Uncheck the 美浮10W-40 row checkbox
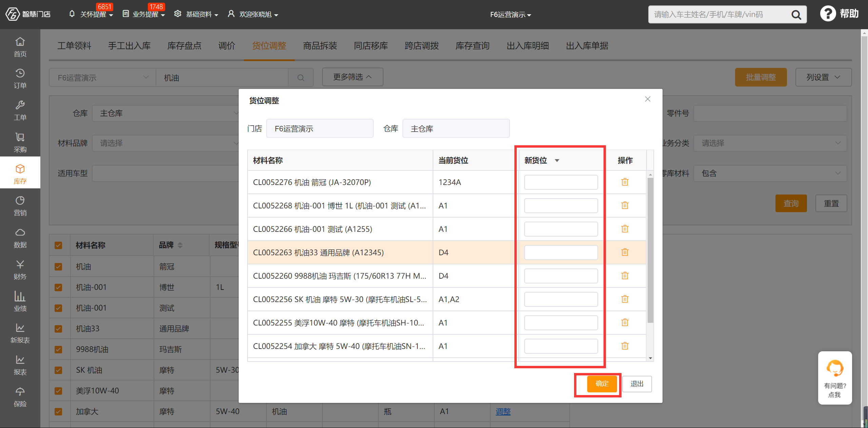The width and height of the screenshot is (868, 428). (58, 391)
